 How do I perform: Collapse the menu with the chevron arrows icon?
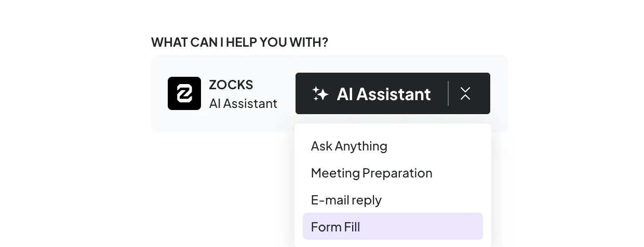[x=465, y=93]
